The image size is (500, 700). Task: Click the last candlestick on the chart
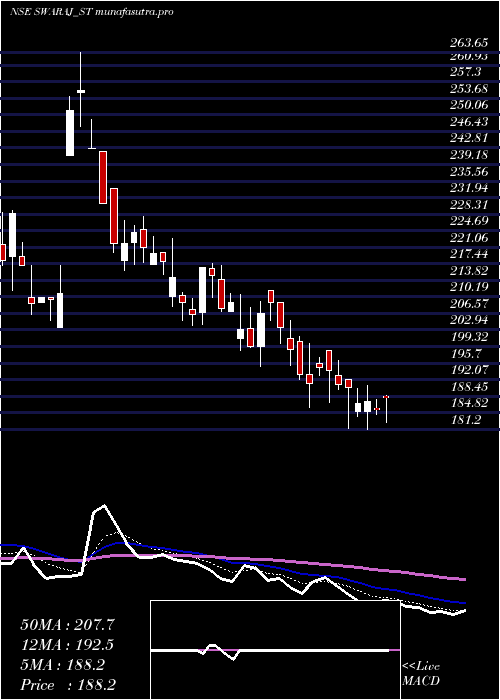point(387,408)
